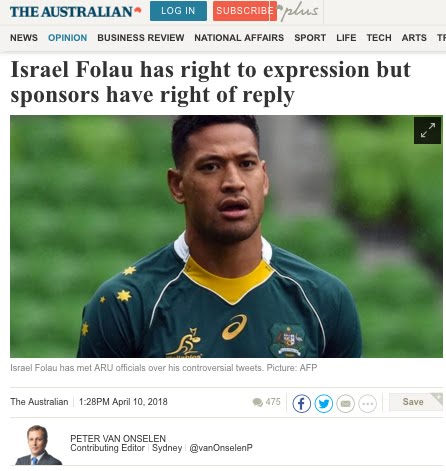Open the @vanOnselenP Twitter handle link
Image resolution: width=446 pixels, height=471 pixels.
221,448
